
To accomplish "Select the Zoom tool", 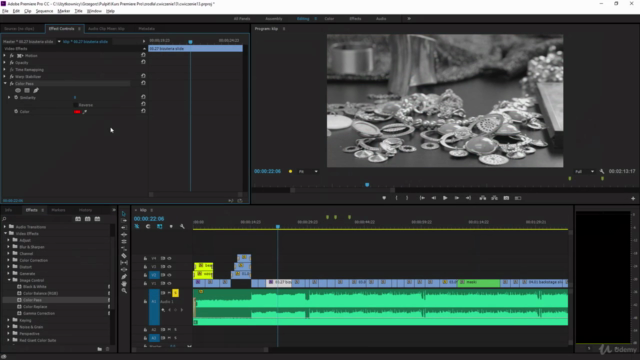I will [x=124, y=291].
